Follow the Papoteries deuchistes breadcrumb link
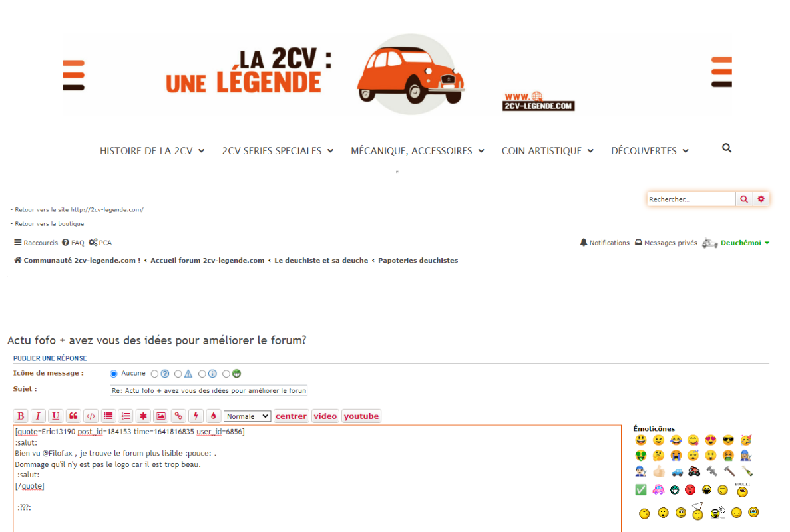Screen dimensions: 790x532 418,261
